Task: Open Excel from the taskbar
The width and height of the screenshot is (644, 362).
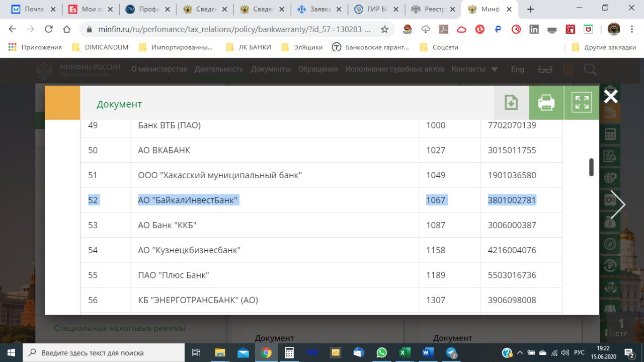Action: 404,352
